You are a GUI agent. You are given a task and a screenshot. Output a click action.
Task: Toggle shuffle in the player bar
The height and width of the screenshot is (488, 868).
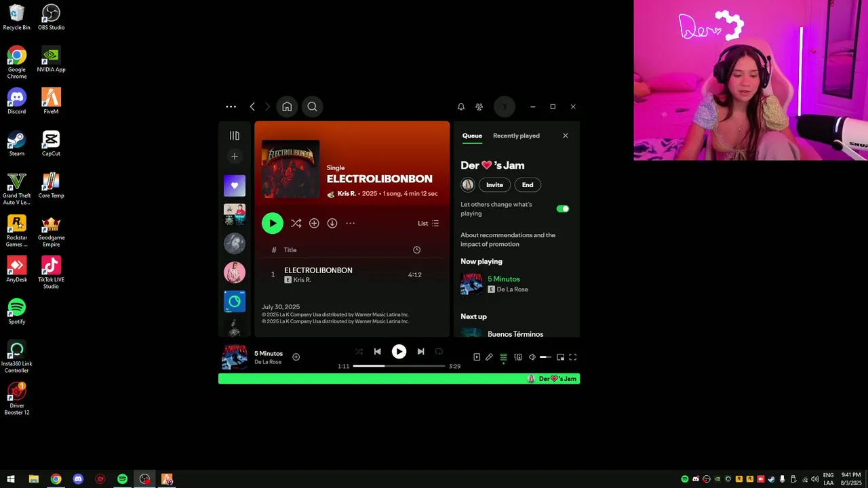pyautogui.click(x=359, y=351)
